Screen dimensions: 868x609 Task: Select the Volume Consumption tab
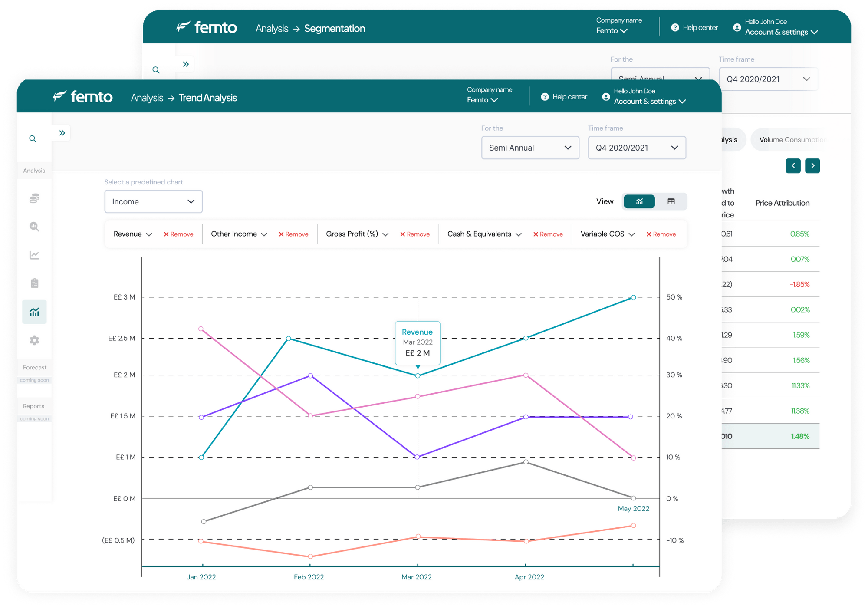(x=791, y=140)
